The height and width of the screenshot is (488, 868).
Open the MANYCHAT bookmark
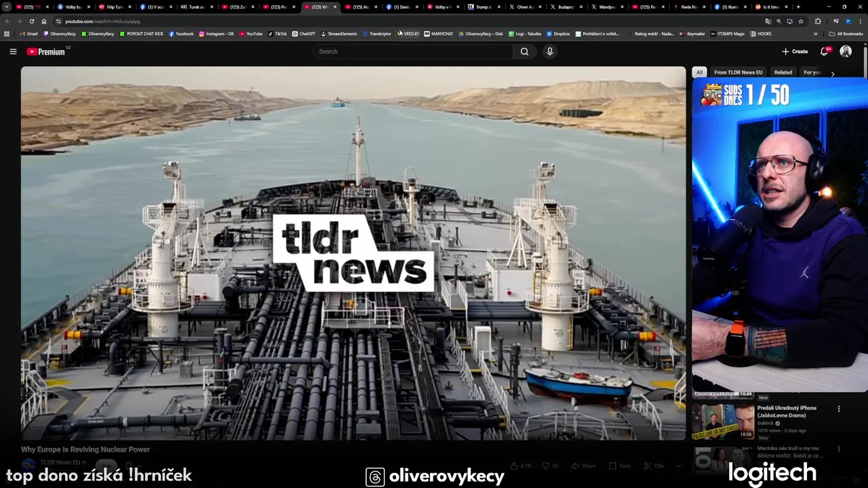tap(439, 34)
